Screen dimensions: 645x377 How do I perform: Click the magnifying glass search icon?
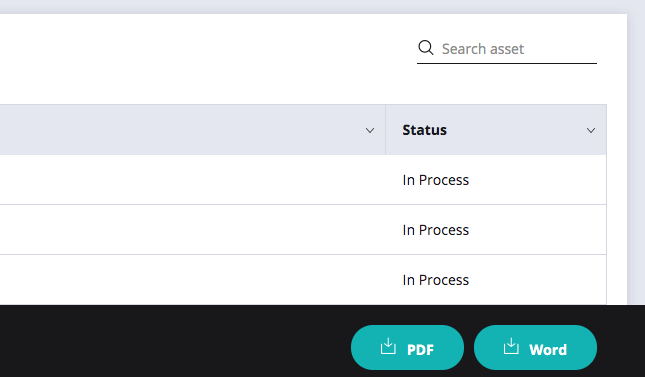[x=426, y=48]
